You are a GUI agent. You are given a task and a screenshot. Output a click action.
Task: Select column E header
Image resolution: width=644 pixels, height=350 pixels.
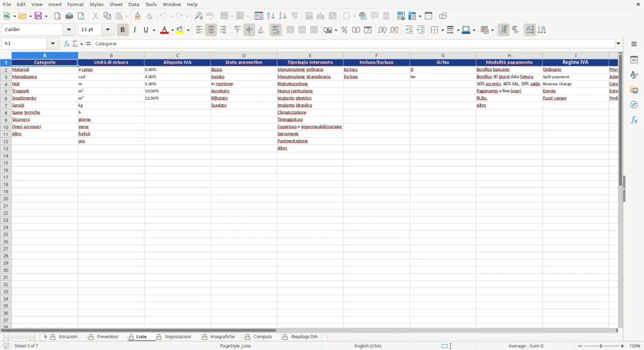[310, 55]
